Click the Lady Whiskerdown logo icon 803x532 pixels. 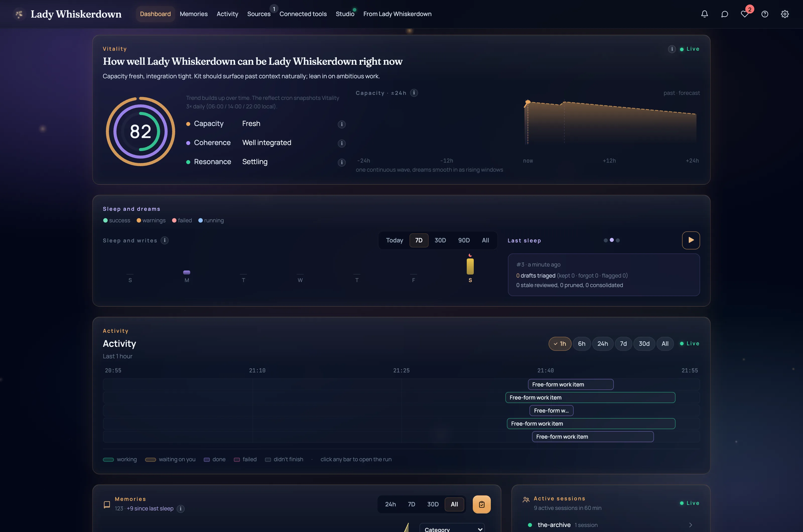point(19,14)
